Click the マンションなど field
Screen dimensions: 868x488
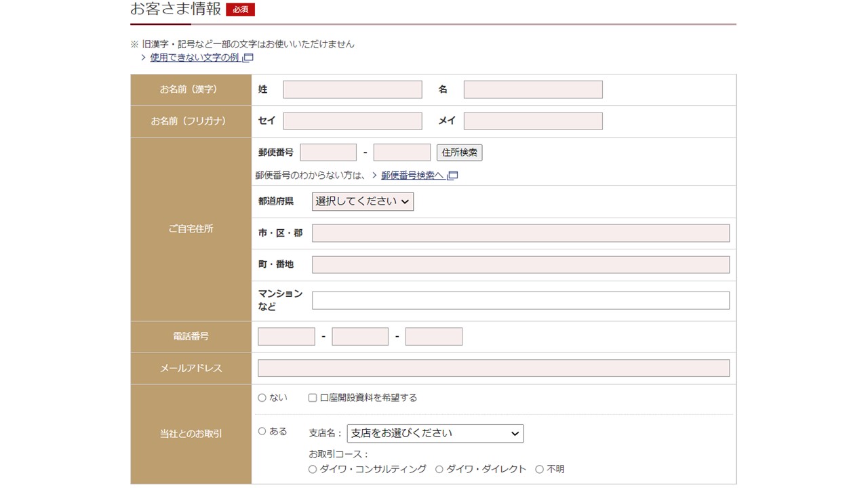[521, 300]
